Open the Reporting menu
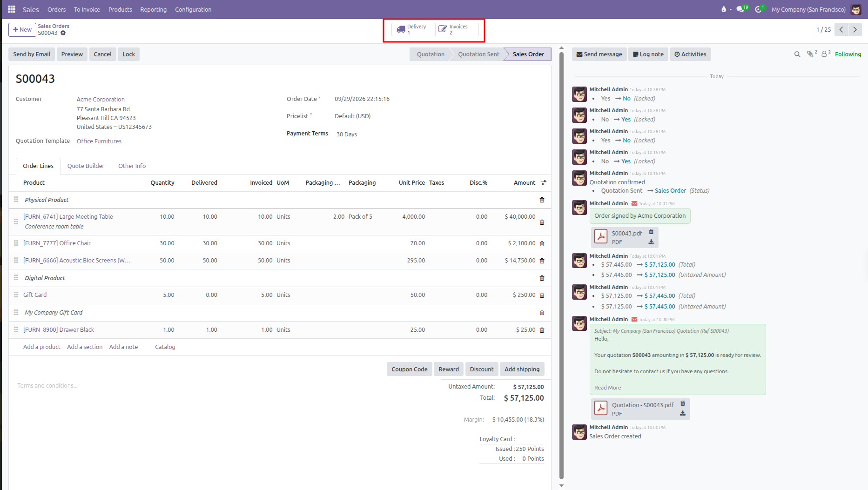Image resolution: width=868 pixels, height=490 pixels. [153, 9]
